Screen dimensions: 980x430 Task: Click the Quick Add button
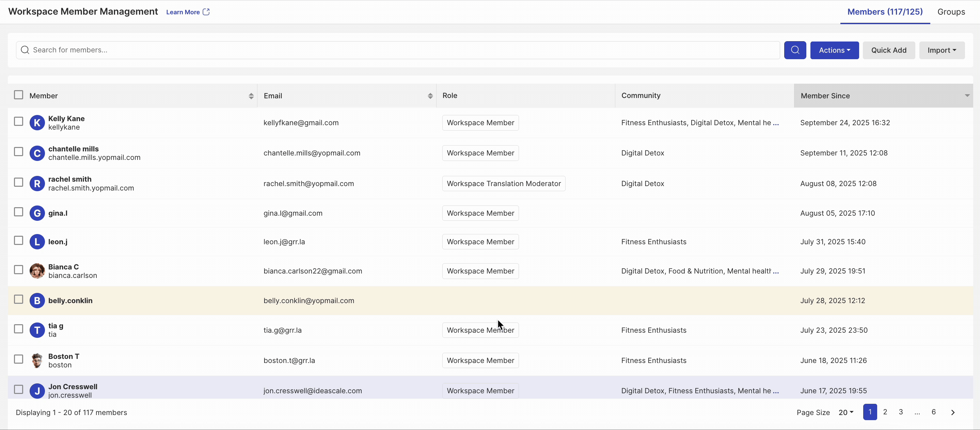(889, 50)
